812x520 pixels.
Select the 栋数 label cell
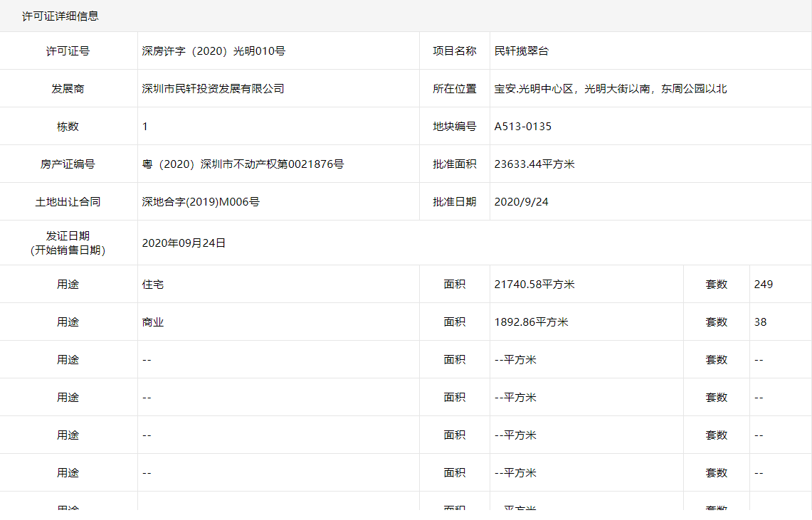tap(68, 126)
